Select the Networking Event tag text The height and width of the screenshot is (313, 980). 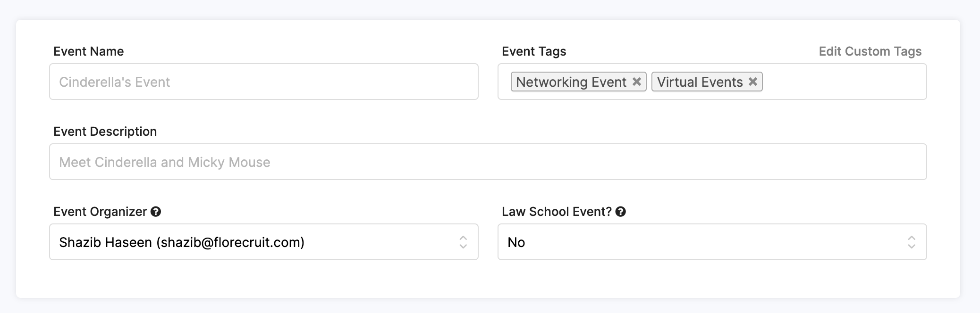(571, 82)
